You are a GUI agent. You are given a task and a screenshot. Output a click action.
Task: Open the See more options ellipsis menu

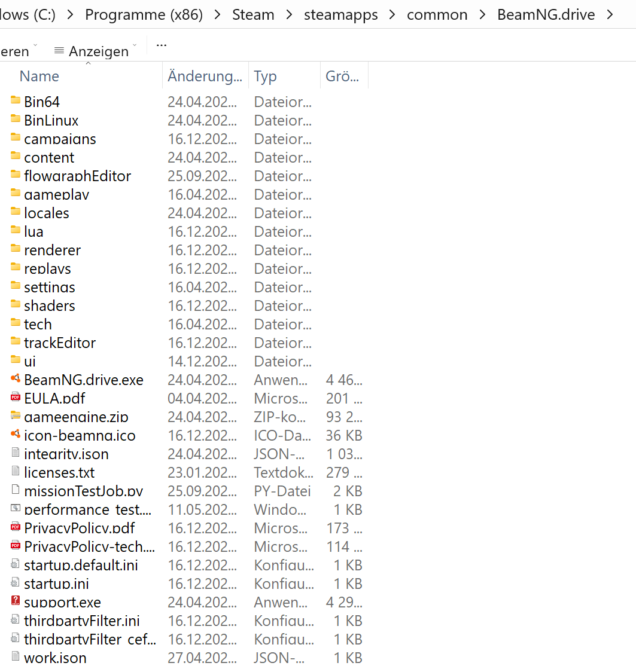click(x=162, y=45)
